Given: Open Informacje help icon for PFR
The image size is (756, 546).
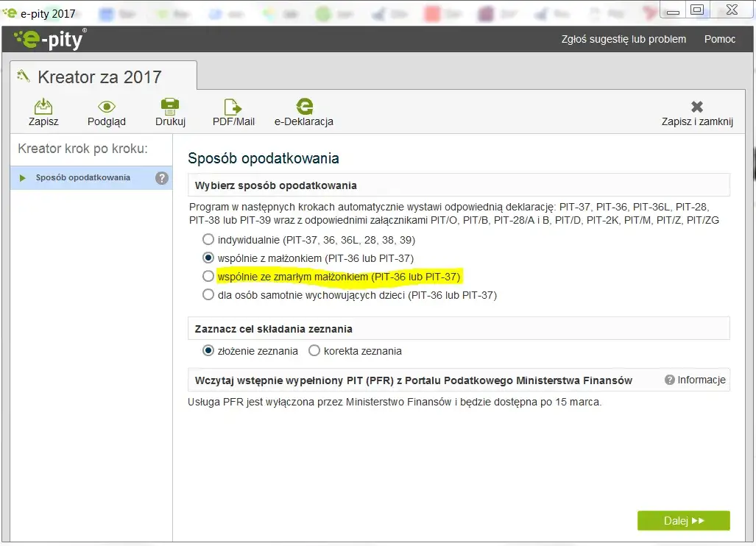Looking at the screenshot, I should coord(669,380).
